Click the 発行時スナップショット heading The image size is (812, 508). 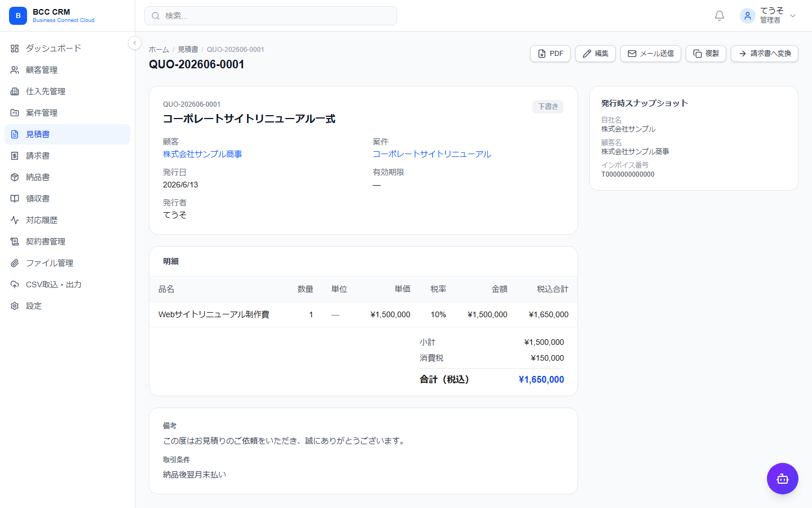click(645, 103)
